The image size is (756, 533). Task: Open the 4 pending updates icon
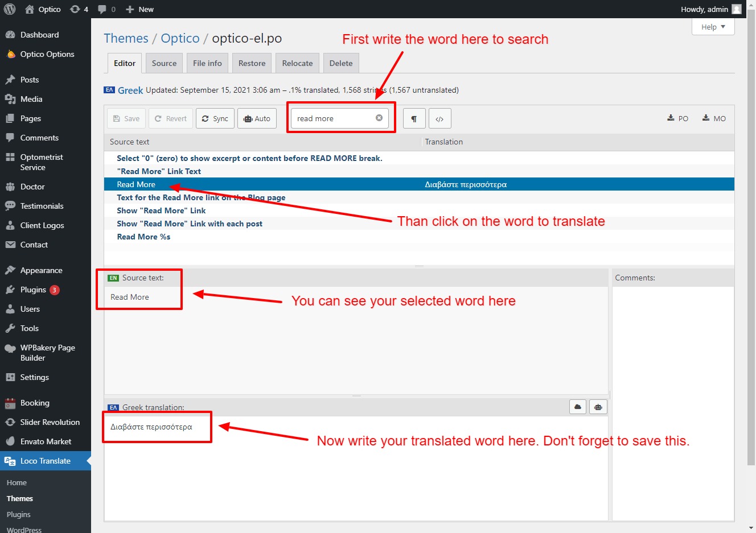[79, 9]
